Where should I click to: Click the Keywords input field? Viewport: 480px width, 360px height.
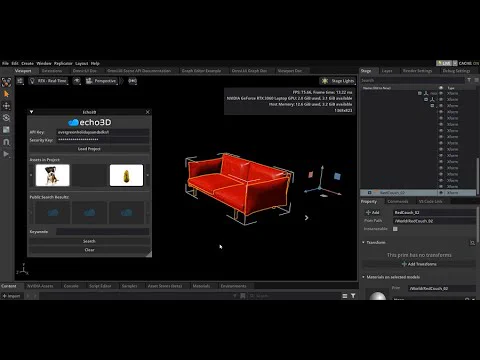click(x=103, y=232)
